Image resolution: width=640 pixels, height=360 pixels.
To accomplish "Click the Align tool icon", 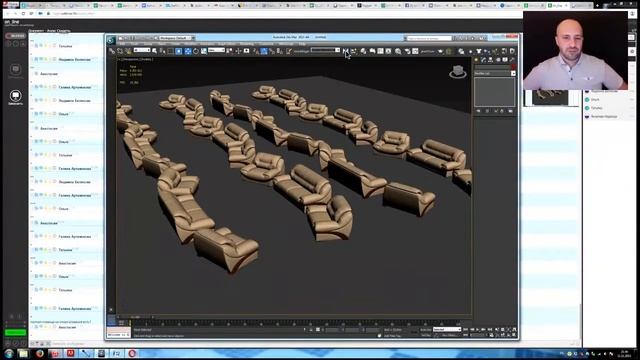I will (353, 51).
